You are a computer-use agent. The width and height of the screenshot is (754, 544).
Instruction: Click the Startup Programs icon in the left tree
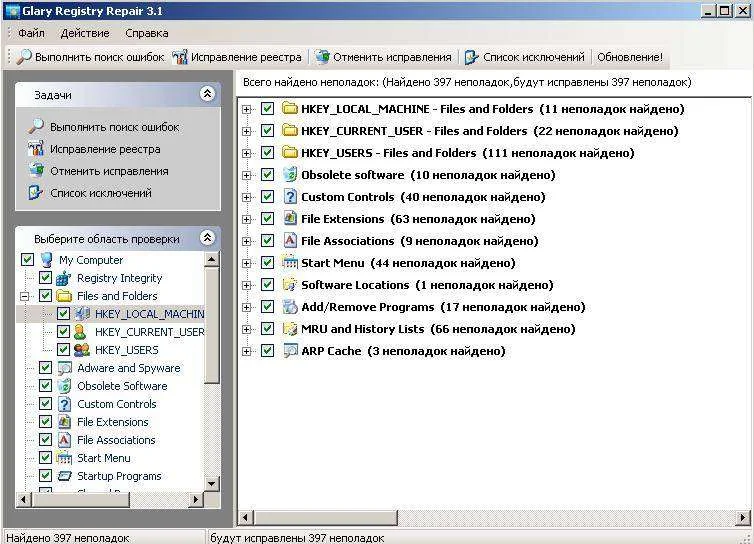click(64, 476)
